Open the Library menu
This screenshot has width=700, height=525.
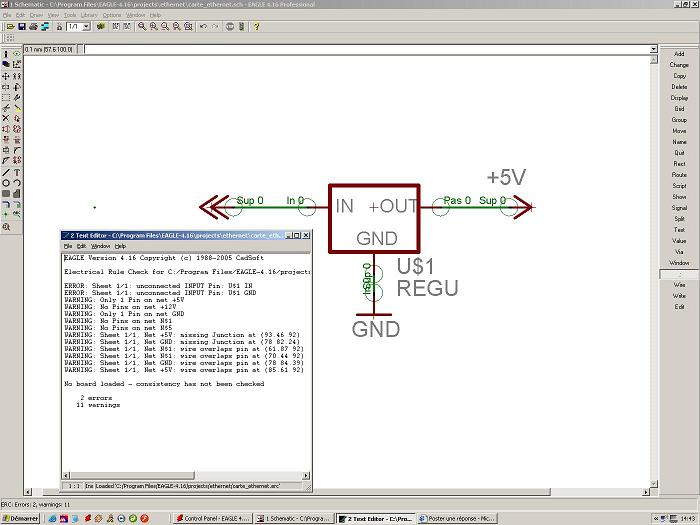pos(86,15)
